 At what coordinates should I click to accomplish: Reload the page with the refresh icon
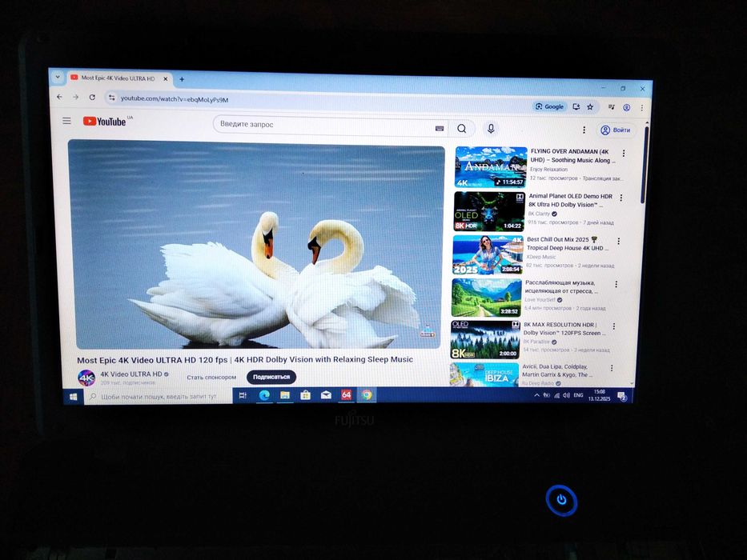(x=92, y=97)
